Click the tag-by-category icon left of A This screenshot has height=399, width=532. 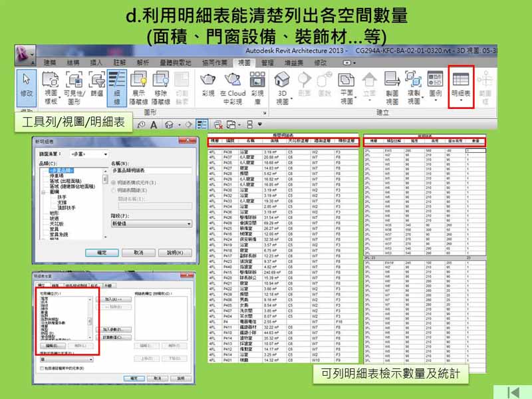[x=141, y=125]
